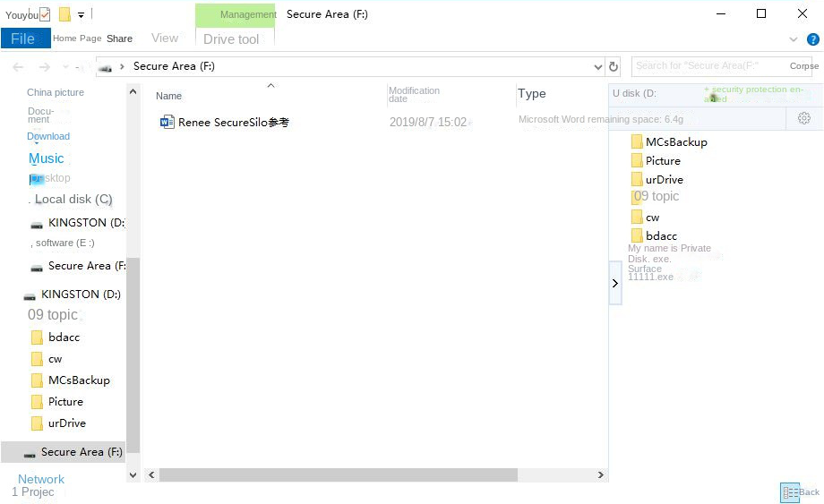
Task: Click the horizontal scrollbar in file list
Action: click(338, 475)
